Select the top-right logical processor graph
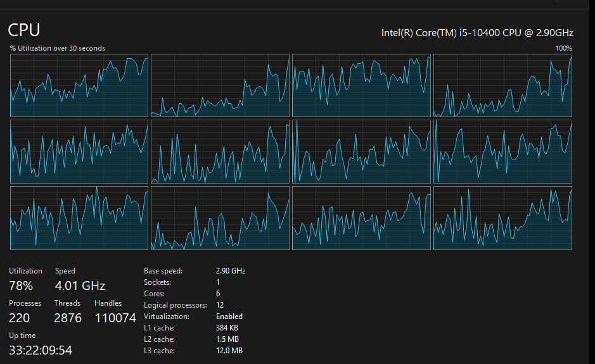This screenshot has height=364, width=595. coord(502,85)
